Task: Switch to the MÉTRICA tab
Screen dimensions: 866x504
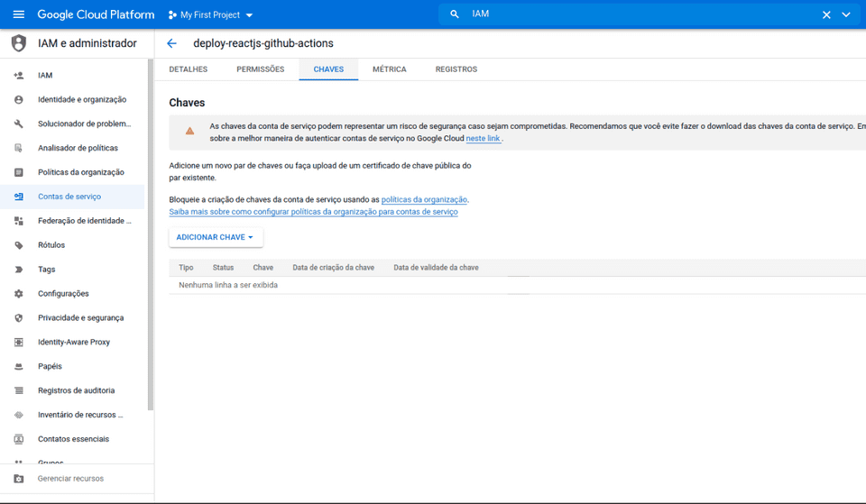Action: [389, 69]
